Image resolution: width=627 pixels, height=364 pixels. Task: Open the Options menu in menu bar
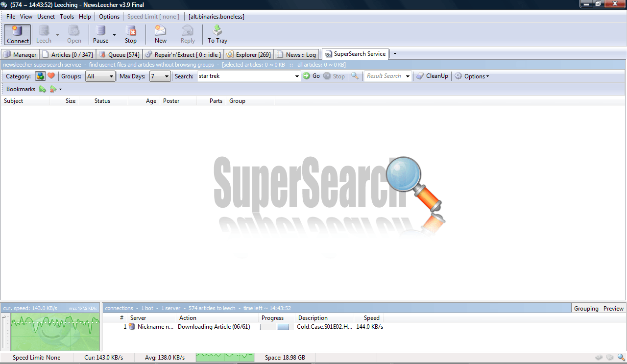click(109, 17)
